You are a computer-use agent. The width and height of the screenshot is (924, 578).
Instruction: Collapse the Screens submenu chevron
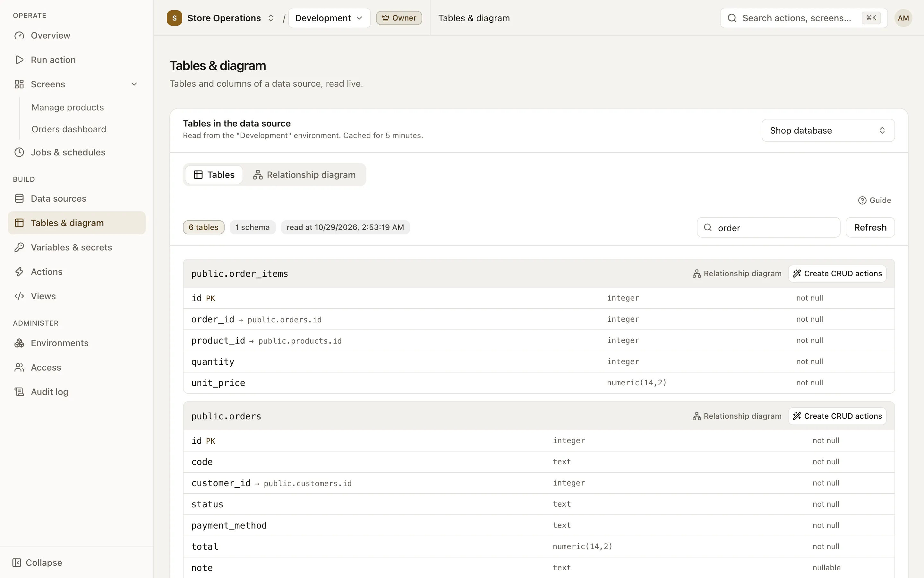134,84
